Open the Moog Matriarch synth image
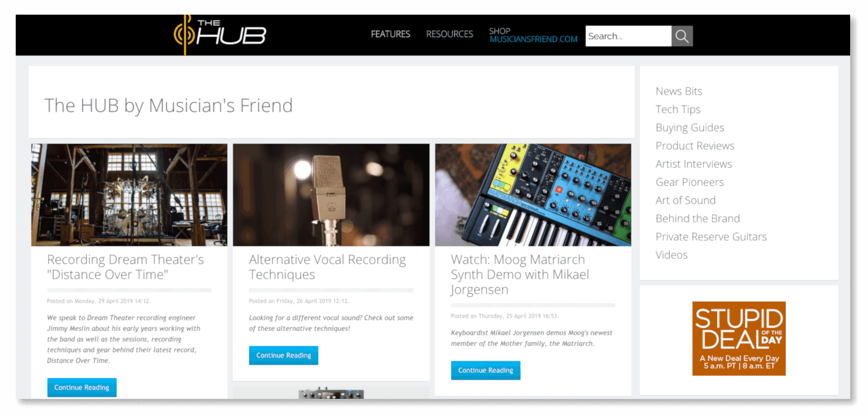This screenshot has height=414, width=868. point(533,195)
